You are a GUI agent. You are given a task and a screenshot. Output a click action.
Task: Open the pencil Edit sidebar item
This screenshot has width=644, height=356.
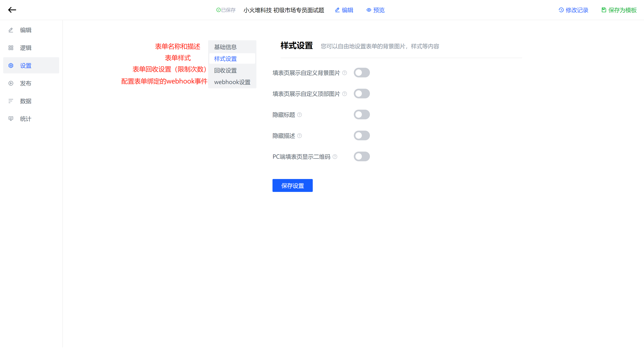11,30
